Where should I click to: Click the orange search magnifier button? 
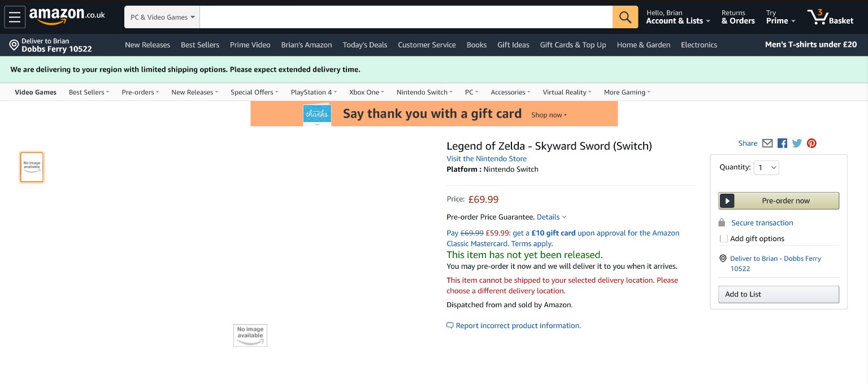tap(625, 17)
